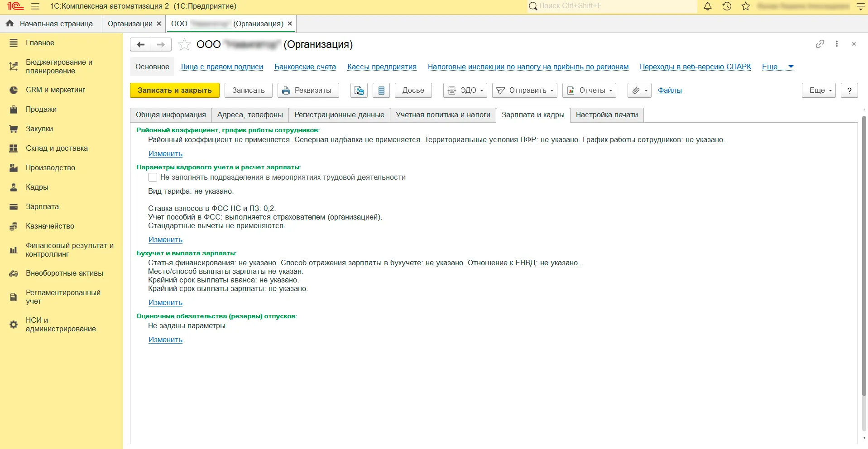Toggle 'Не заполнять подразделения' checkbox

153,177
